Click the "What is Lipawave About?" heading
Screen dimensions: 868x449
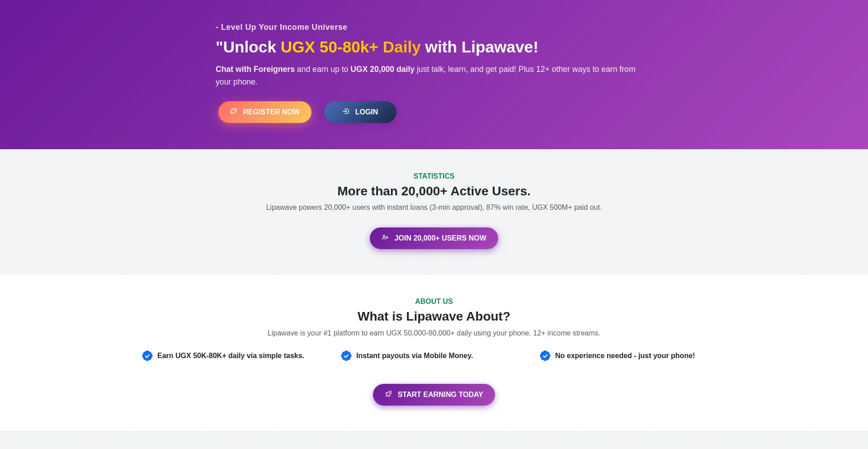434,317
